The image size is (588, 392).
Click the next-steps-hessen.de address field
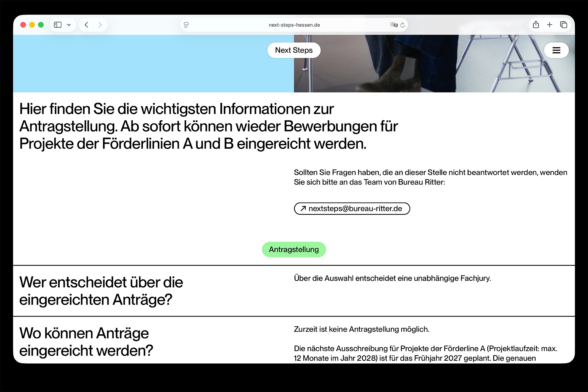[294, 25]
